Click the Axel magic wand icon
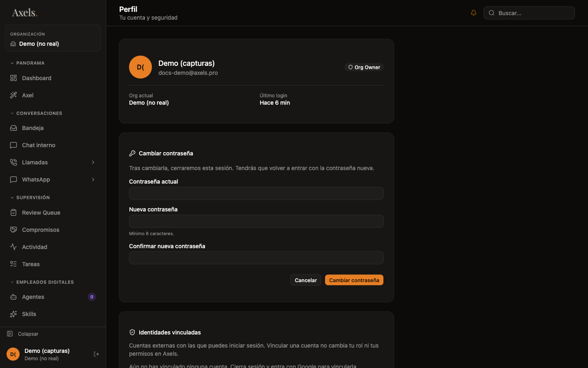 (13, 95)
